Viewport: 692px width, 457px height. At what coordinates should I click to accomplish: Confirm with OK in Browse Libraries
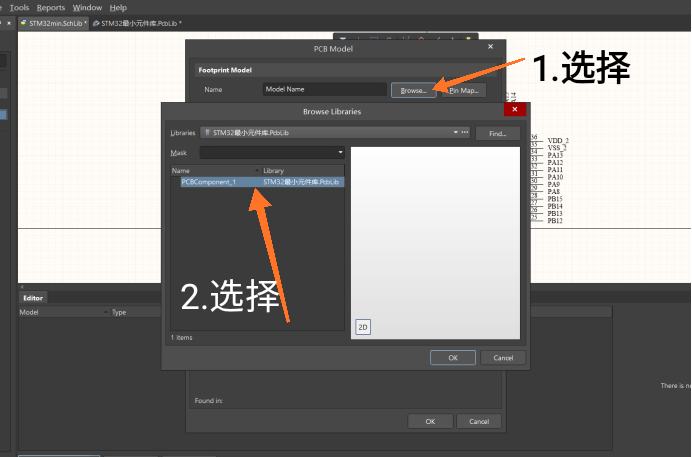[453, 358]
